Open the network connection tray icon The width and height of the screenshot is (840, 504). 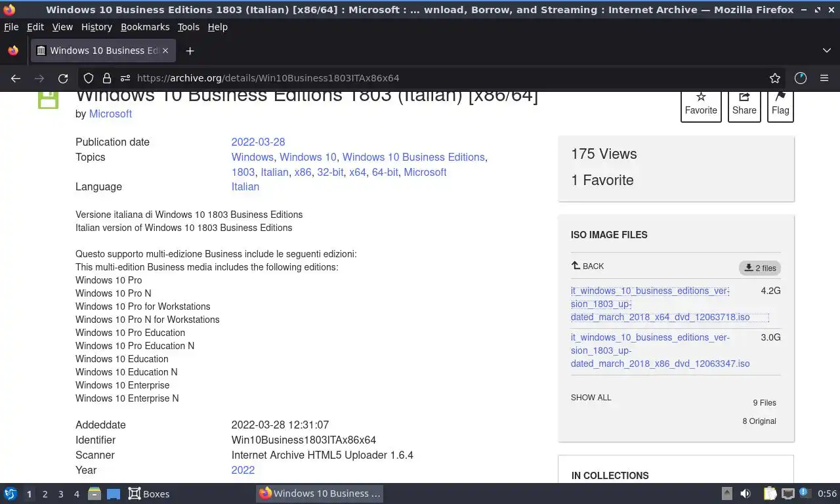(788, 493)
